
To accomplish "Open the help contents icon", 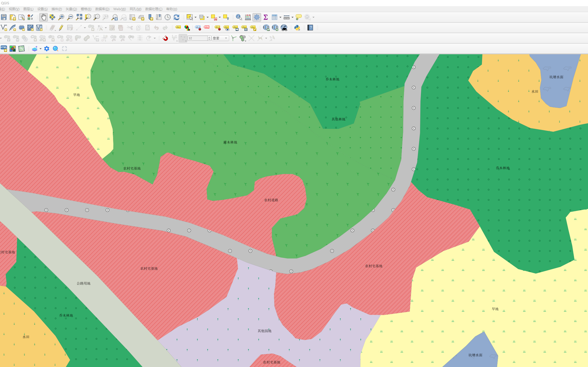I will 310,28.
